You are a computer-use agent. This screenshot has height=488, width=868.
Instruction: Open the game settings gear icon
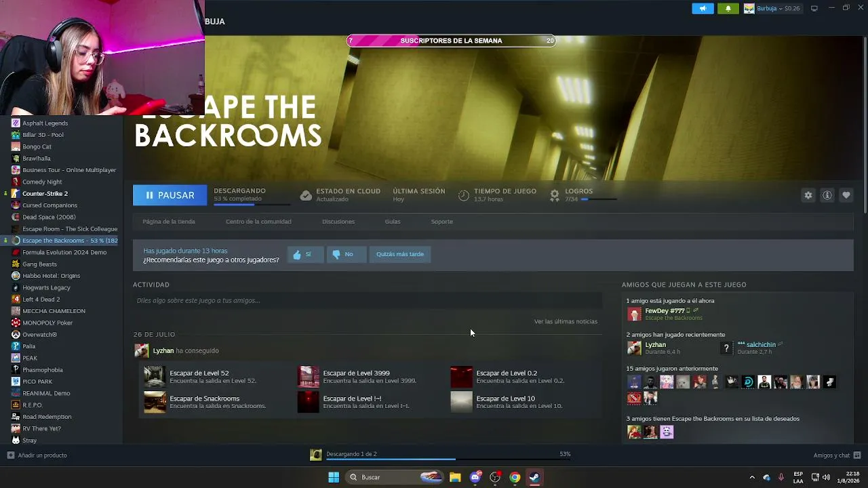(808, 195)
